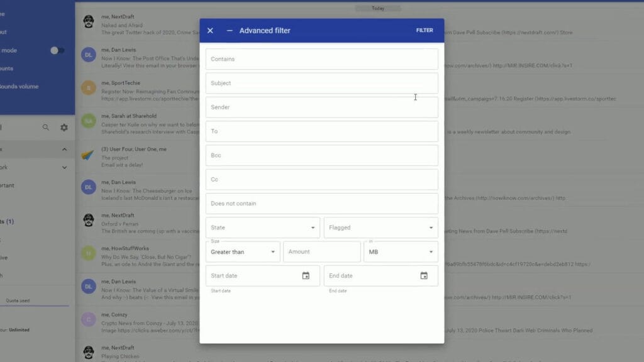Minimize the Advanced filter dialog

pyautogui.click(x=230, y=30)
